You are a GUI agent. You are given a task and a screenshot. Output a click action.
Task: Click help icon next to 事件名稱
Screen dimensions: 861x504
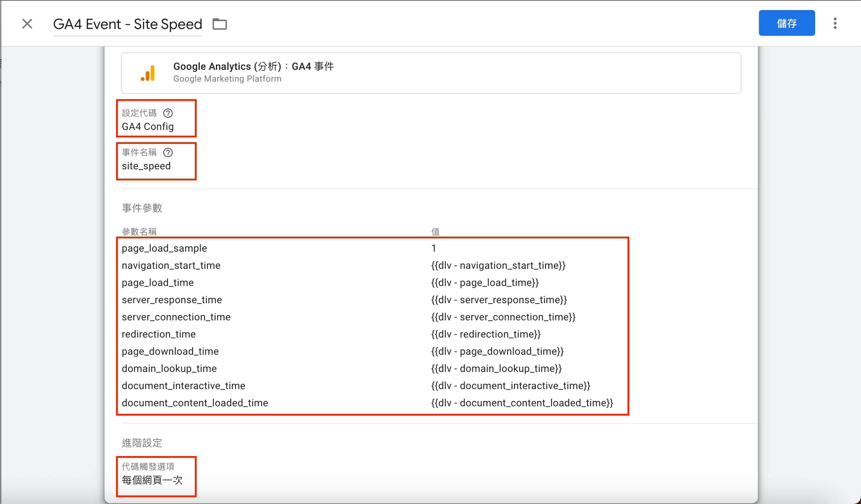coord(168,152)
